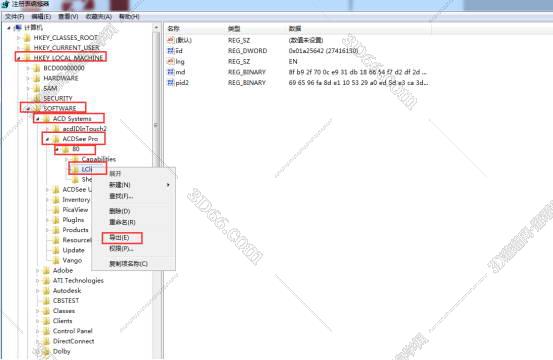Expand the Adobe key arrow

(x=38, y=271)
